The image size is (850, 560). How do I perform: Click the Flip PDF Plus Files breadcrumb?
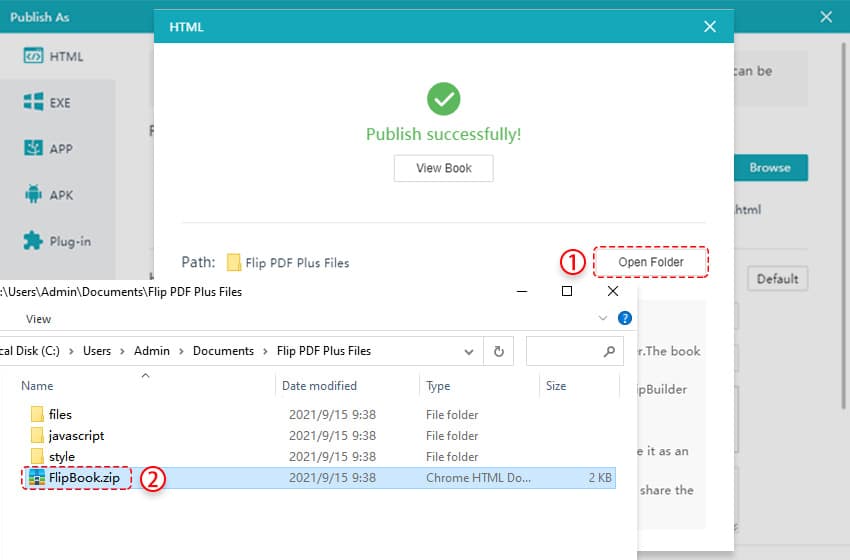point(324,351)
